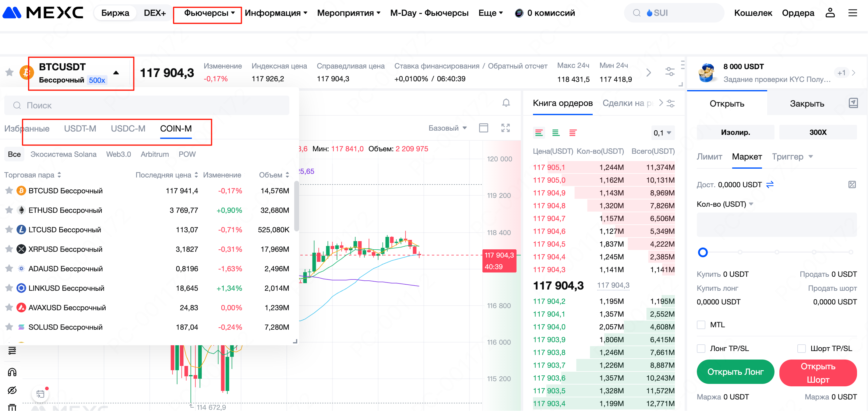Open the Кол-во (USDT) unit dropdown
This screenshot has width=868, height=411.
pos(725,204)
